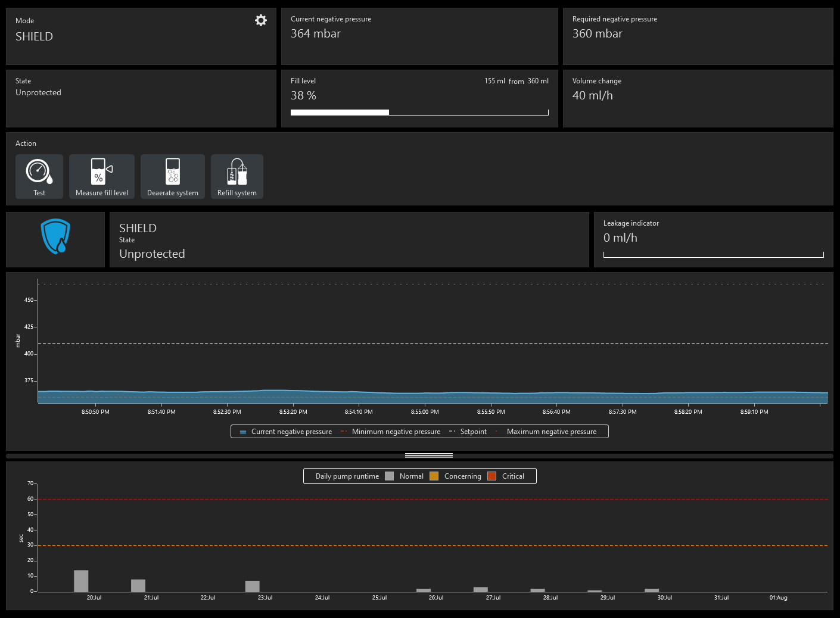Click the Critical red legend swatch

point(492,476)
